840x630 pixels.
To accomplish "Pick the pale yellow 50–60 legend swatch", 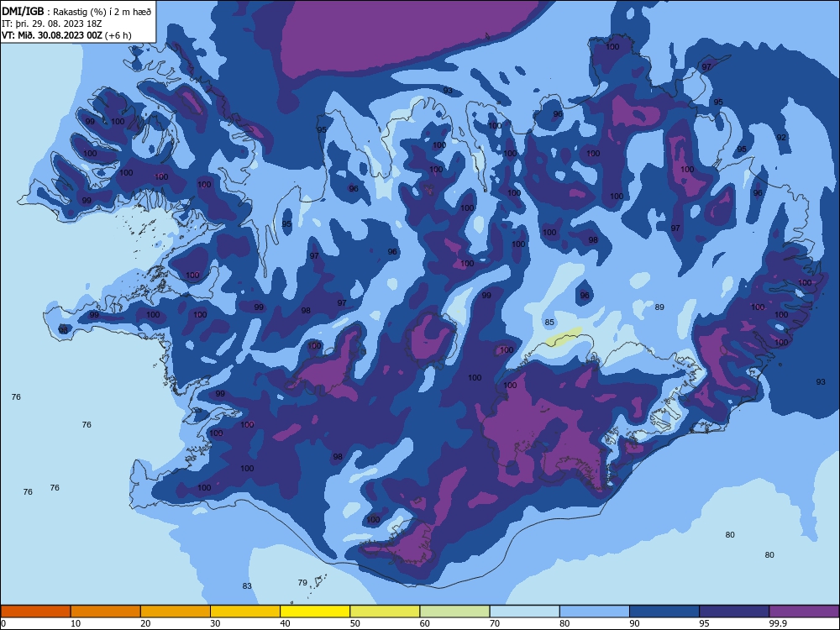I will [x=385, y=612].
